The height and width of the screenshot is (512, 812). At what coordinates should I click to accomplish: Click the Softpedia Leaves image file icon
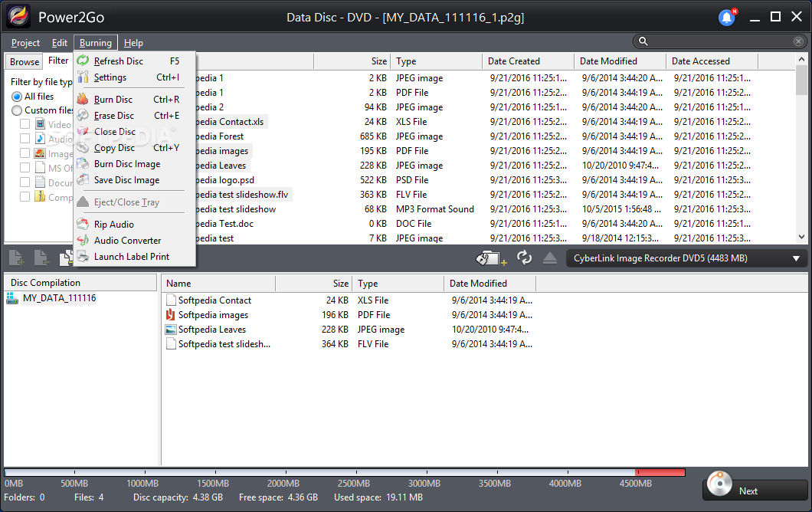point(170,329)
